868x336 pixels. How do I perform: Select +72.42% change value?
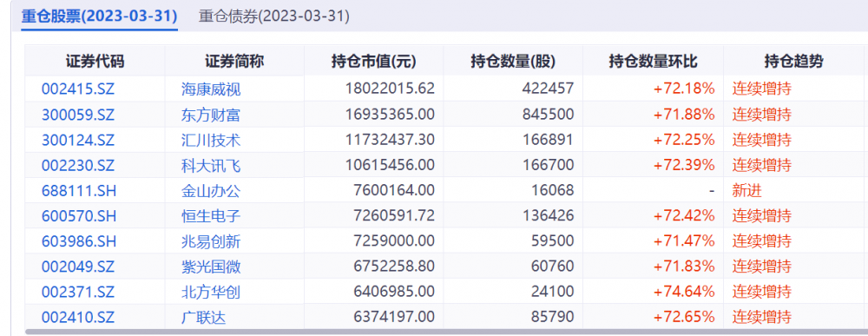coord(684,215)
